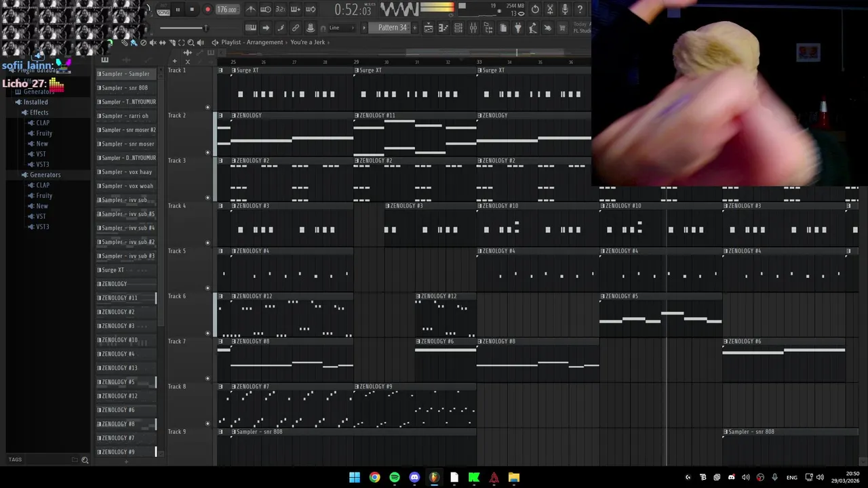Open Fruity under the Effects folder
The width and height of the screenshot is (868, 488).
(x=44, y=134)
